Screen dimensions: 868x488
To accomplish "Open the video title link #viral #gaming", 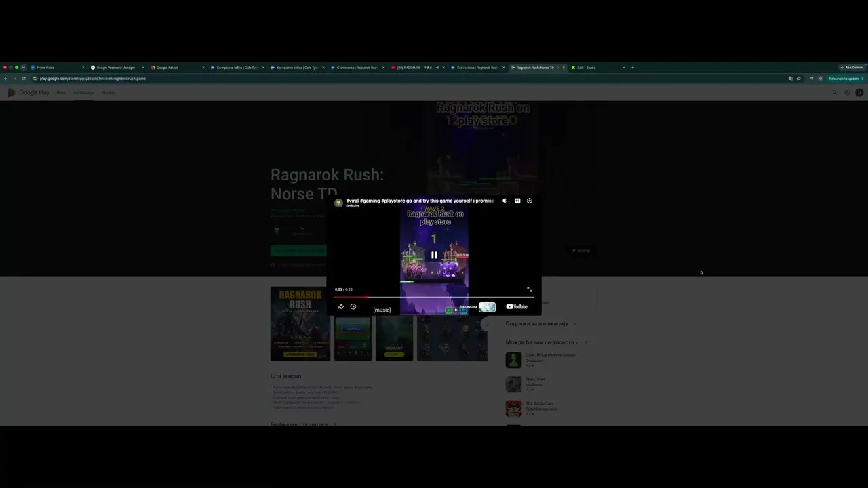I will click(x=420, y=201).
